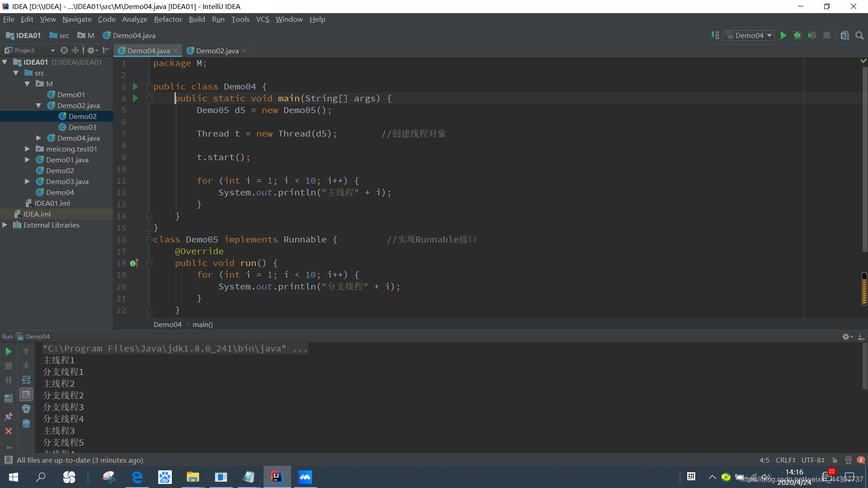The width and height of the screenshot is (868, 488).
Task: Open Run panel gear settings
Action: (x=847, y=336)
